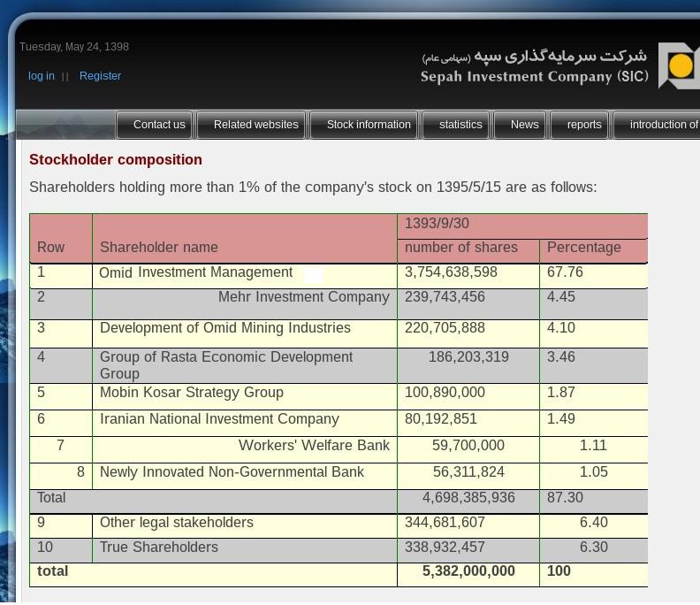Click Mehr Investment Company cell

(x=245, y=304)
